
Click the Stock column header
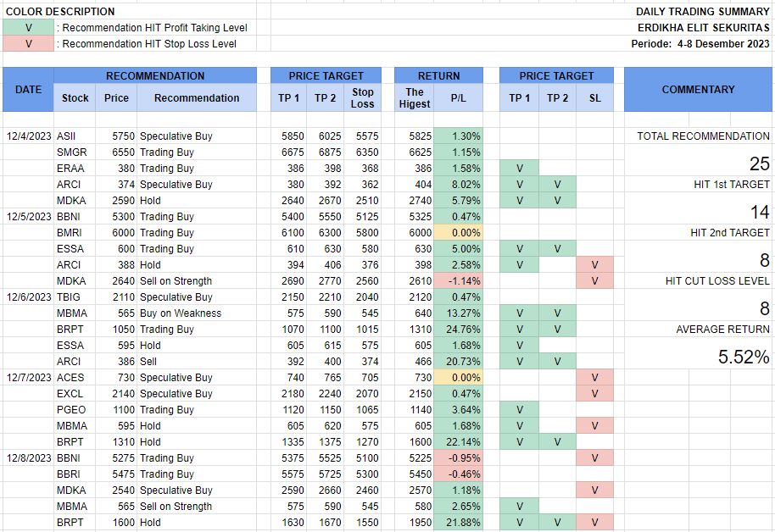[x=75, y=98]
